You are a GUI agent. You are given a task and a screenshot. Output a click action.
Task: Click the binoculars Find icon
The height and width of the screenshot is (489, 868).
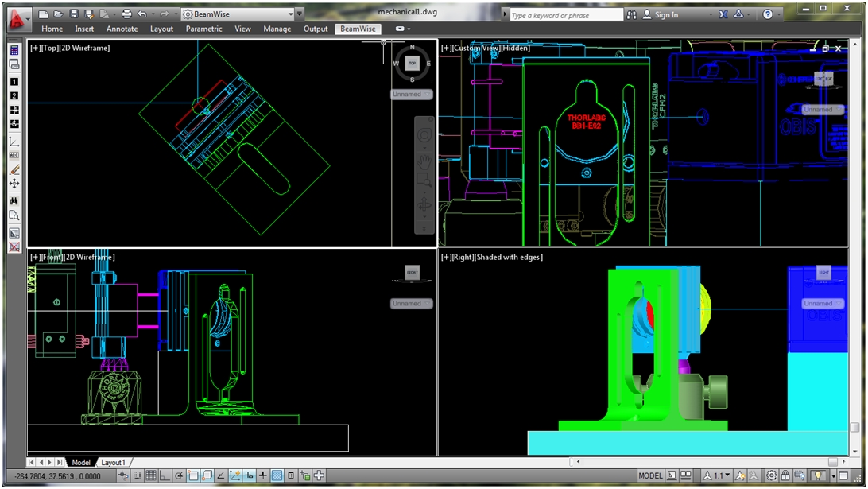click(x=14, y=202)
